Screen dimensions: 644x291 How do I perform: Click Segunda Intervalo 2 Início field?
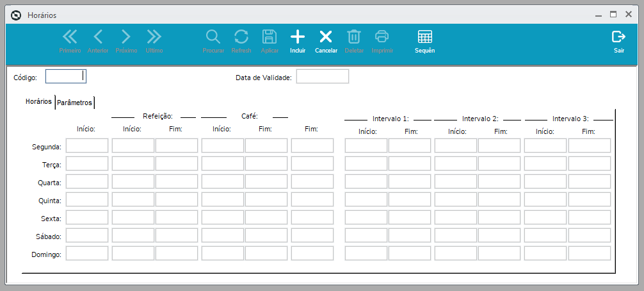[x=456, y=145]
